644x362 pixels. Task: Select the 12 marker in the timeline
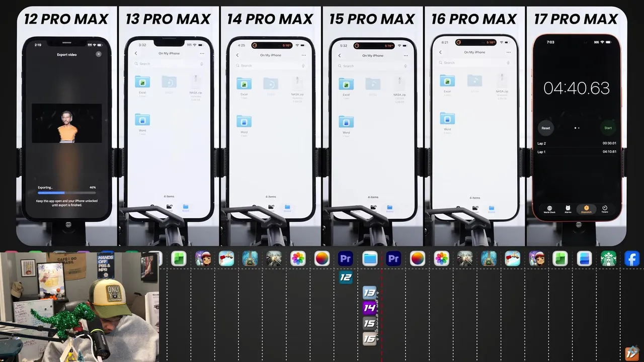(346, 278)
